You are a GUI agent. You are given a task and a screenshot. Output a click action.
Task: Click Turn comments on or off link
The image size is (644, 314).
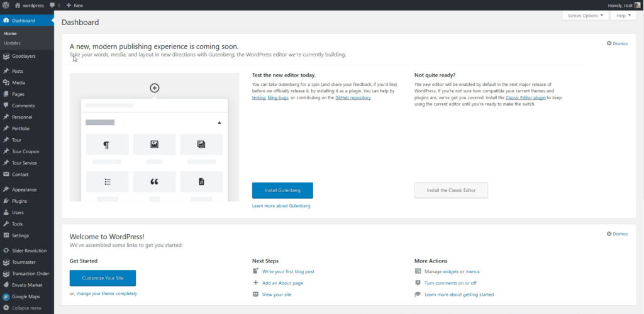pos(450,283)
